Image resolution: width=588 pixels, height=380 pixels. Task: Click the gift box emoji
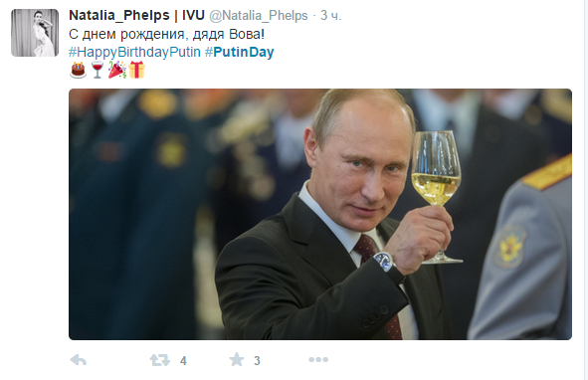tap(136, 70)
